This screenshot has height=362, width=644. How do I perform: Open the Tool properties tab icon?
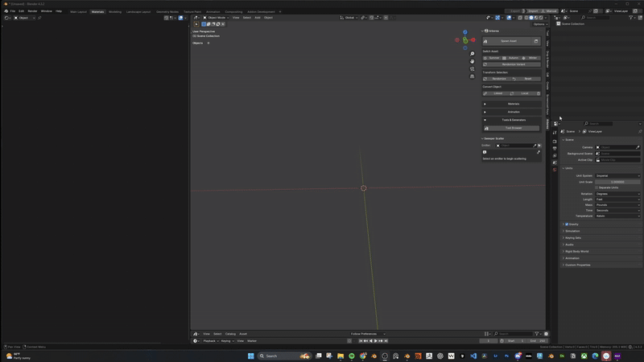tap(555, 133)
